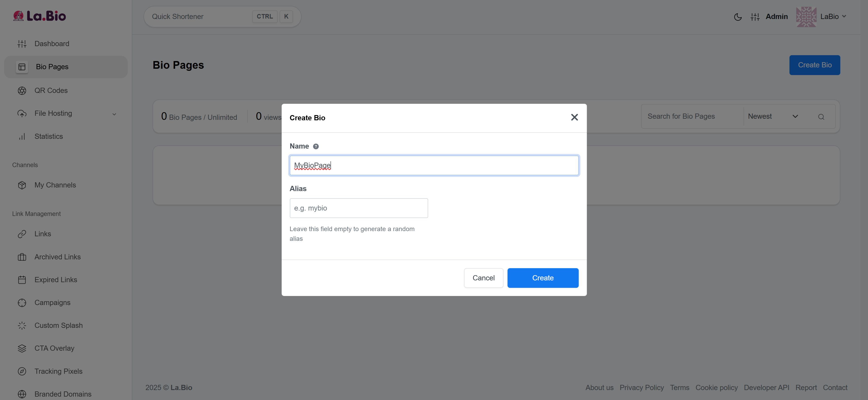
Task: Open the Admin settings sliders icon
Action: click(x=755, y=17)
